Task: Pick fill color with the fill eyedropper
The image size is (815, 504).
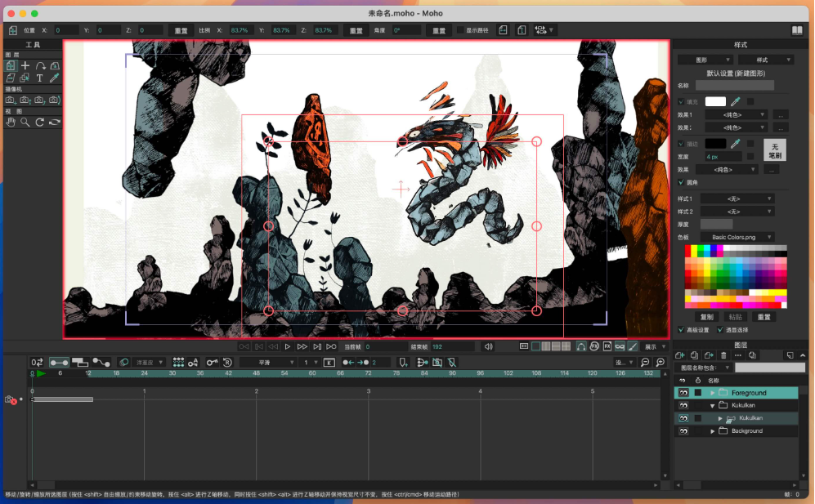Action: pyautogui.click(x=735, y=101)
